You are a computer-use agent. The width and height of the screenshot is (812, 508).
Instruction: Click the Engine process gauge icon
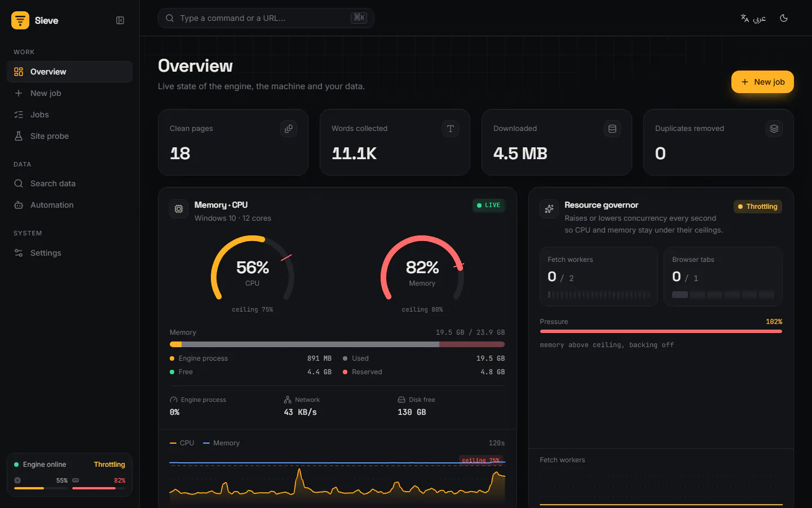click(x=174, y=400)
